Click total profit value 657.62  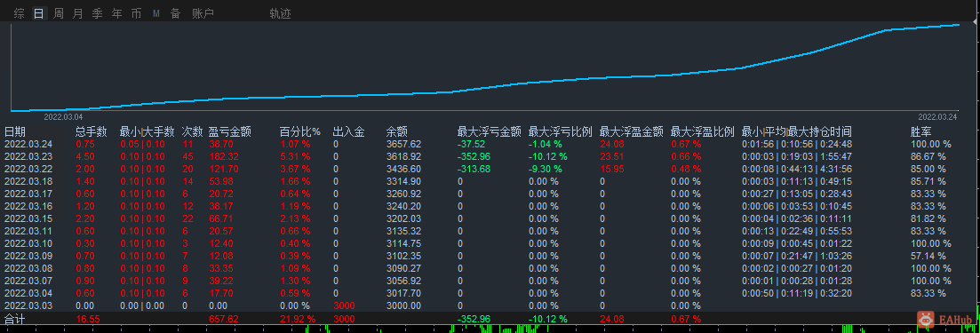pos(223,319)
